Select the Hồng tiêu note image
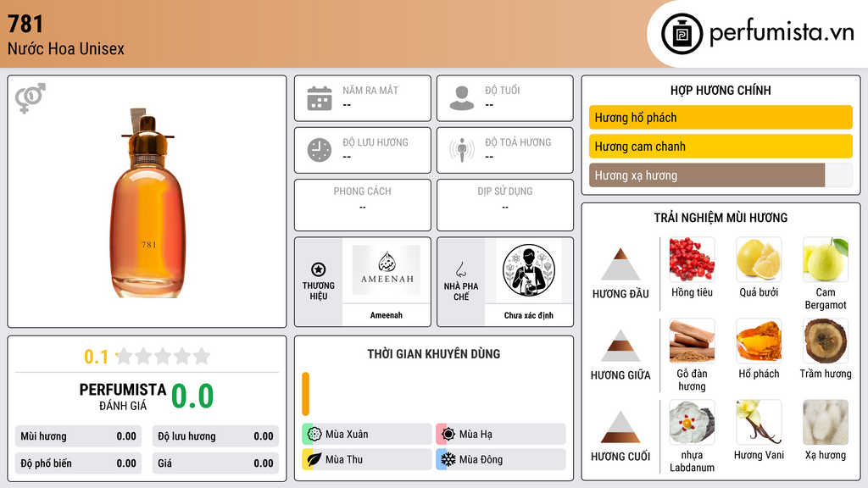Image resolution: width=868 pixels, height=488 pixels. (692, 259)
